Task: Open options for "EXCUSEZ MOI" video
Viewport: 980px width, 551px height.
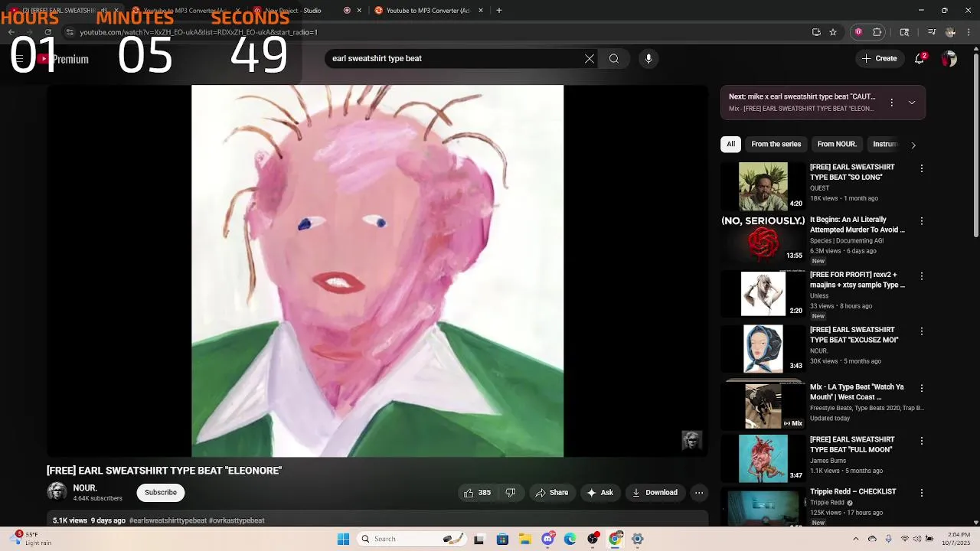Action: coord(922,331)
